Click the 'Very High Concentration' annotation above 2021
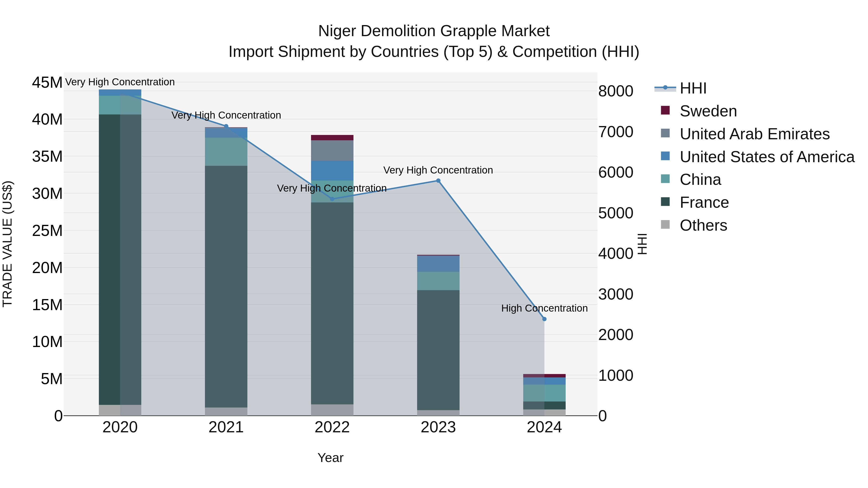Viewport: 868px width, 488px height. pyautogui.click(x=226, y=115)
